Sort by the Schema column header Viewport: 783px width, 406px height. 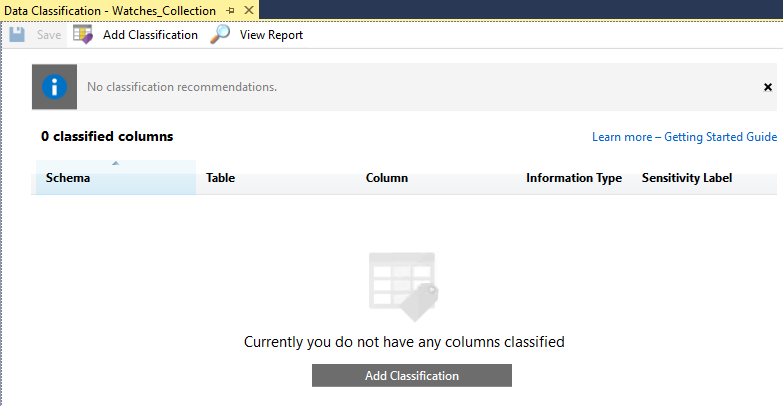(116, 178)
